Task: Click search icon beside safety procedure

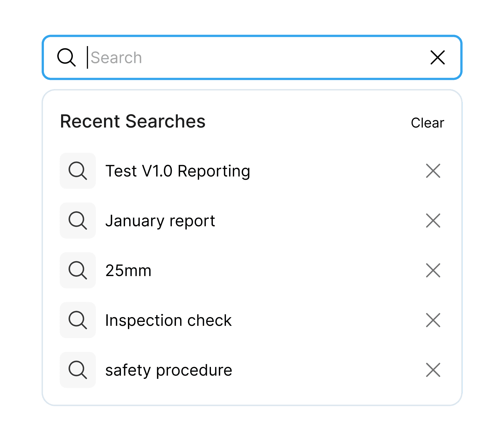Action: click(78, 370)
